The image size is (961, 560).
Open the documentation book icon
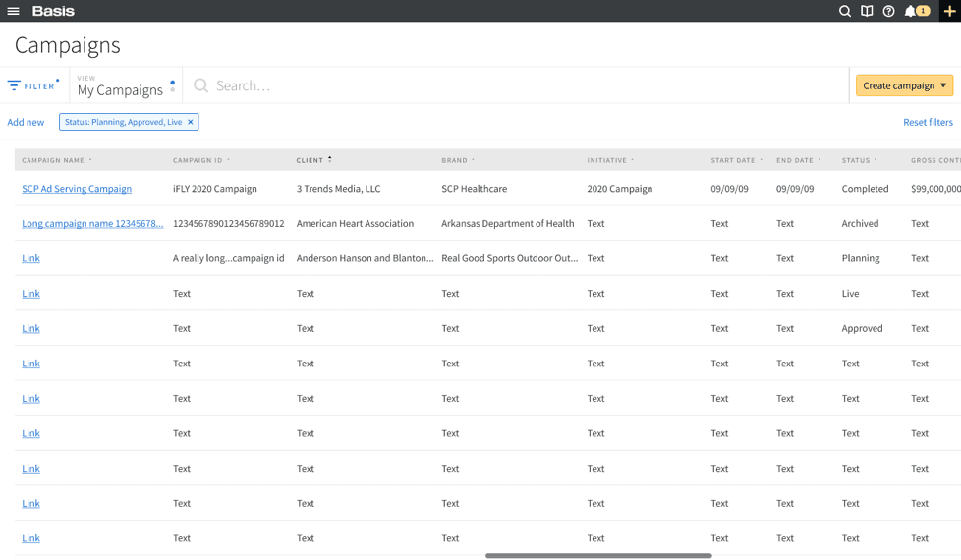coord(867,11)
